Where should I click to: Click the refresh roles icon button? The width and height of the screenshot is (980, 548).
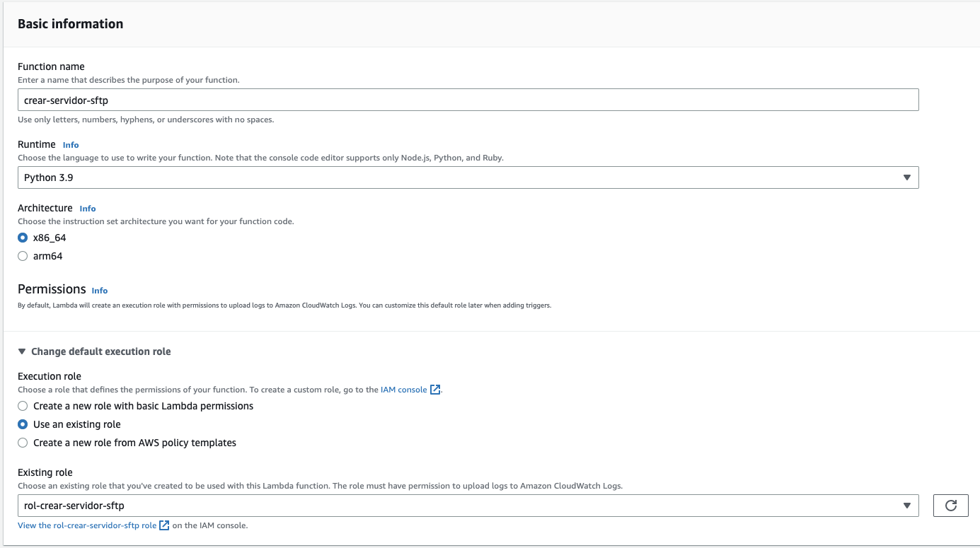pos(950,506)
